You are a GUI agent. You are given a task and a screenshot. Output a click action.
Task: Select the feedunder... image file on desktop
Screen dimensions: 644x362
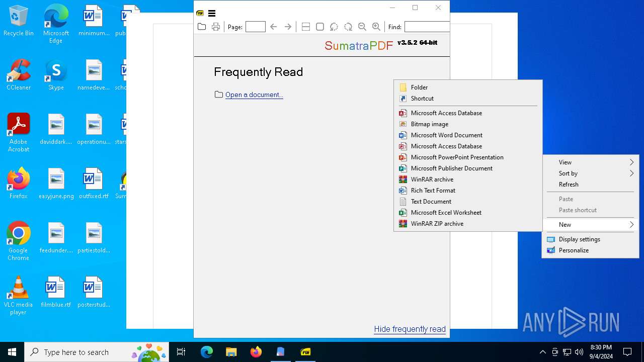pyautogui.click(x=56, y=237)
